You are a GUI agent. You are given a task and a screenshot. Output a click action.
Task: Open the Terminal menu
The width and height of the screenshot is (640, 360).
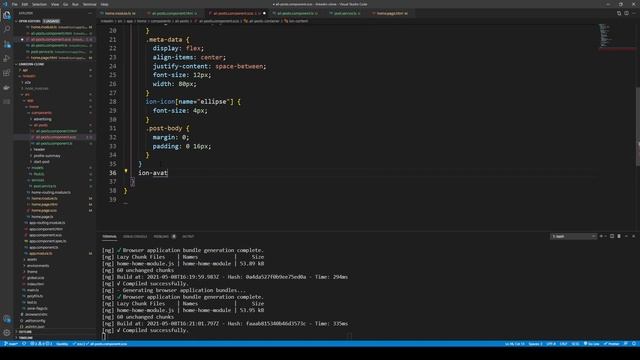pos(89,4)
